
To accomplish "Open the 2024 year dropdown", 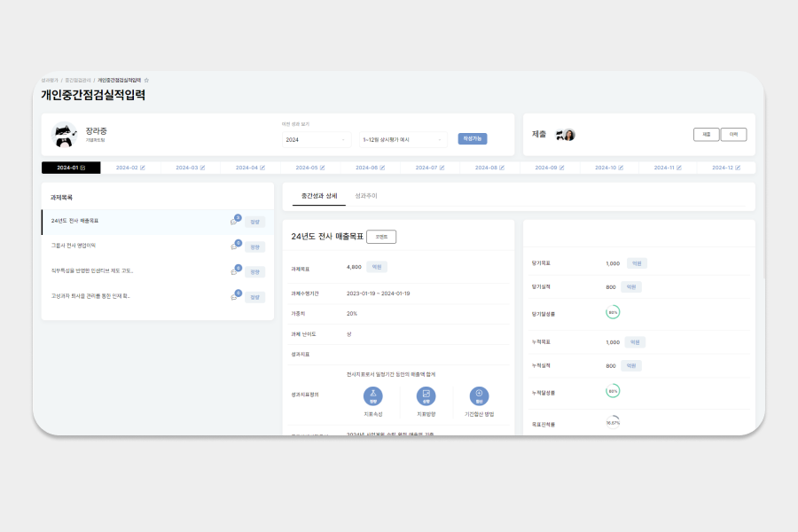I will pos(317,139).
